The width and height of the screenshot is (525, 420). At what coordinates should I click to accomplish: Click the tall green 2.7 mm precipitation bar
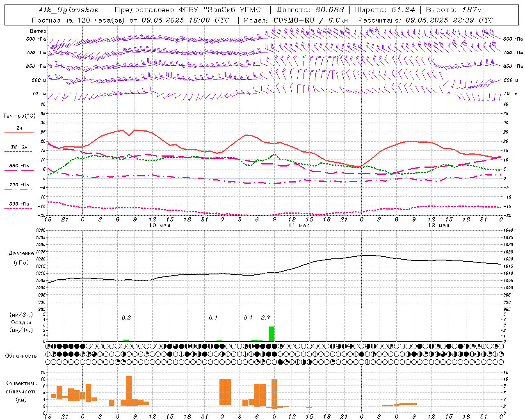(x=272, y=334)
